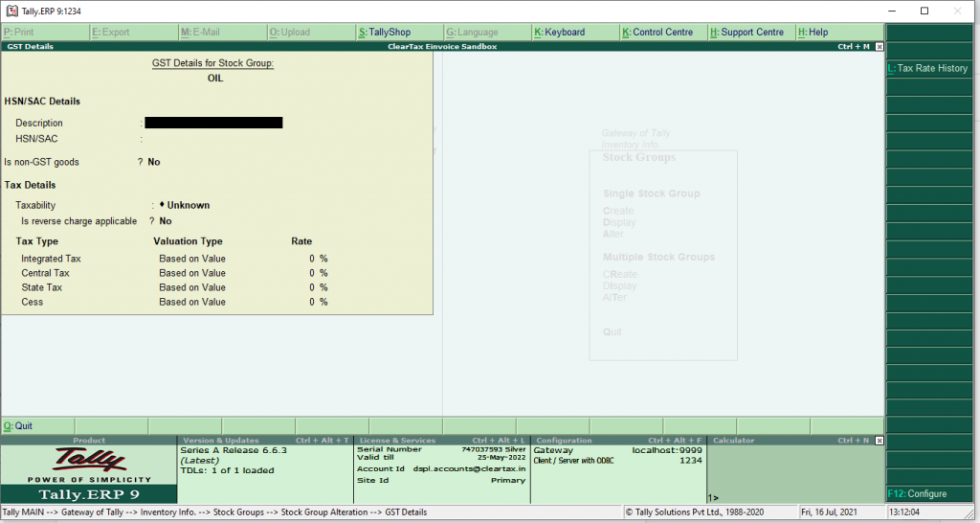
Task: Open TallyShop from the top bar
Action: click(x=400, y=32)
